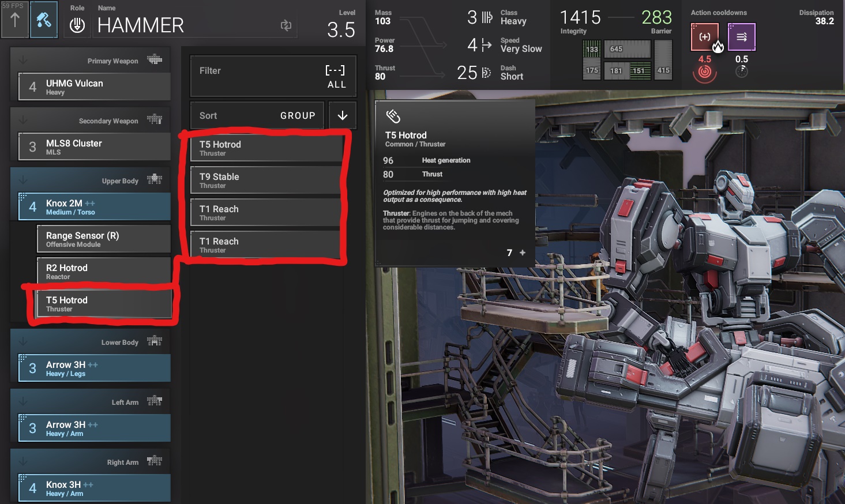Click the Level 3.5 value

(341, 29)
